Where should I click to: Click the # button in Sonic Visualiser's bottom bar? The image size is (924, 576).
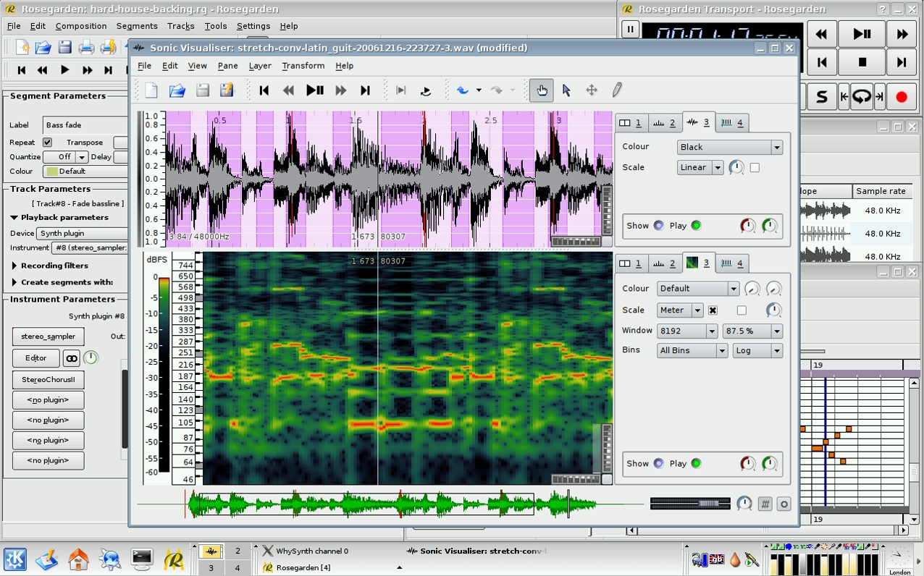(765, 504)
